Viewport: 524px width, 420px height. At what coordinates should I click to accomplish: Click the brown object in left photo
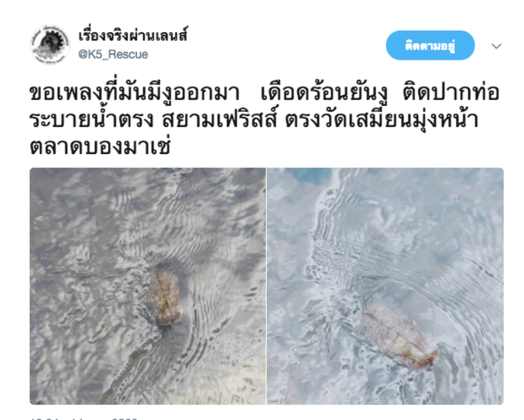pos(166,296)
